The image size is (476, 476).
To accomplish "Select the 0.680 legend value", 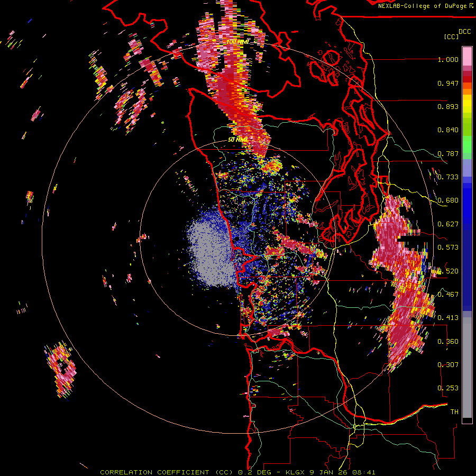I will (448, 200).
